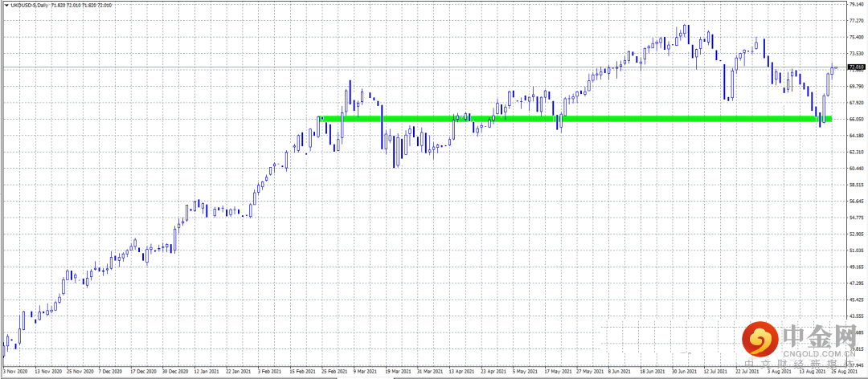Click the 66.050 price scale label
868x379 pixels.
(x=856, y=120)
